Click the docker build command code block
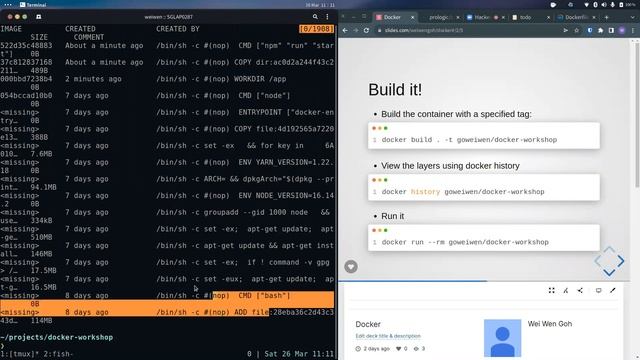 [484, 136]
